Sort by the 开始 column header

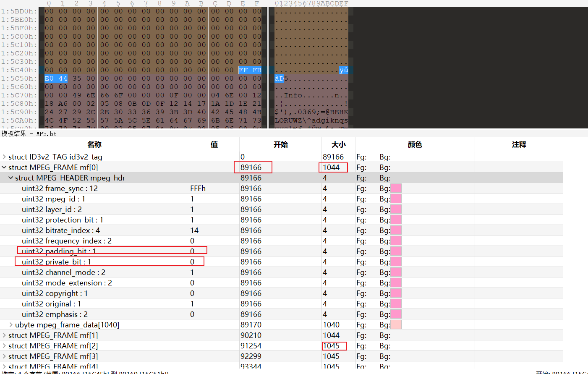click(x=280, y=144)
